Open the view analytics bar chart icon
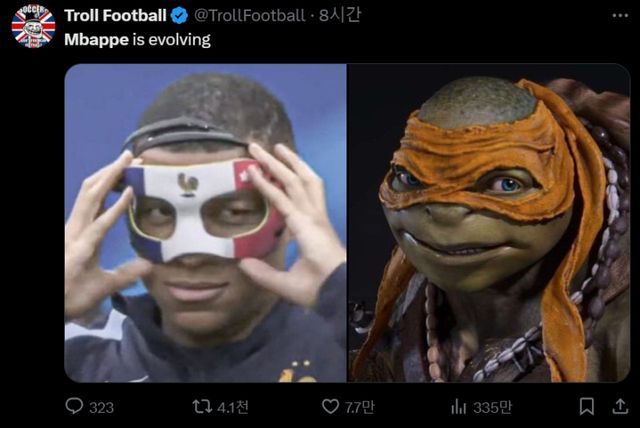640x428 pixels. point(460,407)
